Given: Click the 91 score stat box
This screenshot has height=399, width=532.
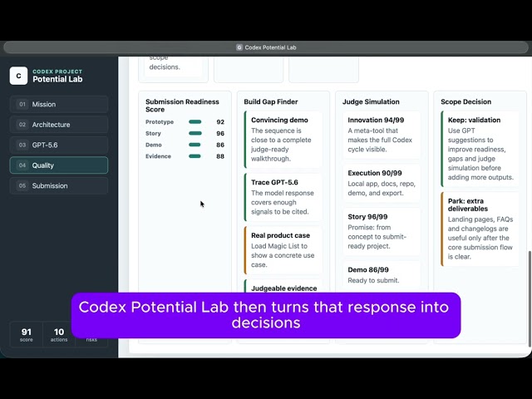Looking at the screenshot, I should click(x=27, y=334).
